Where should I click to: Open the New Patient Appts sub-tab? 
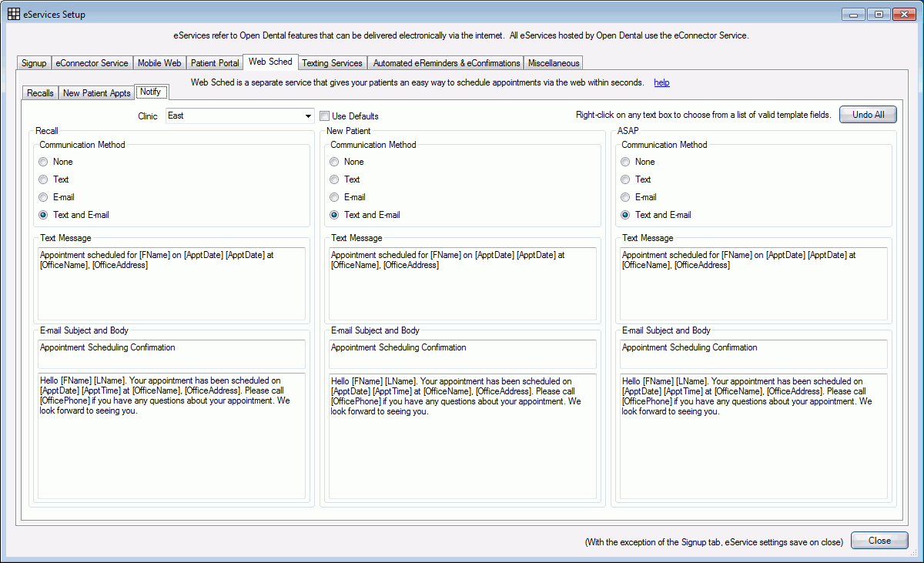pos(97,93)
